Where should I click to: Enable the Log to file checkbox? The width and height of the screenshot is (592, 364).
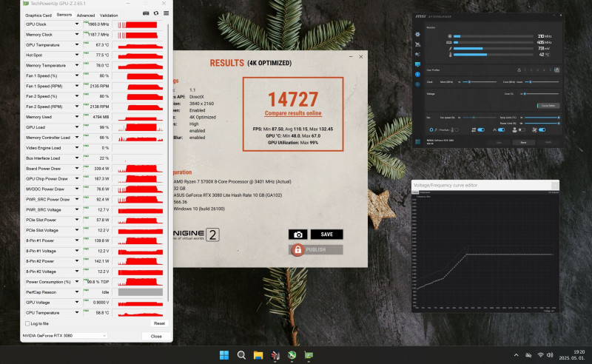27,323
